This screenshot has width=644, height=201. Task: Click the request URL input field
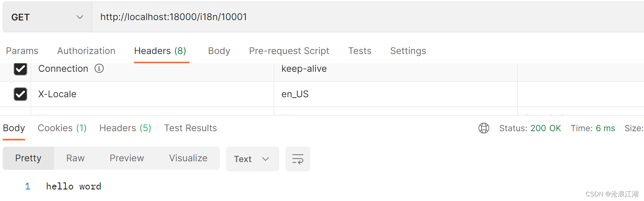pos(368,17)
